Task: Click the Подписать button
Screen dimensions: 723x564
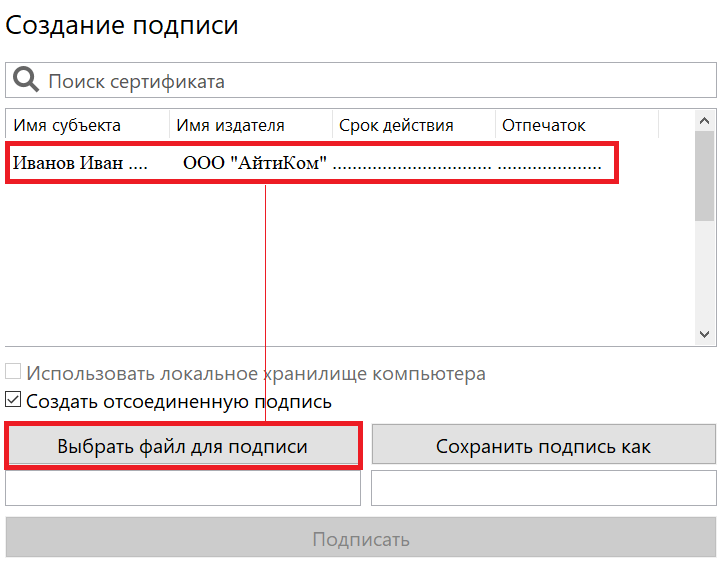Action: [361, 539]
